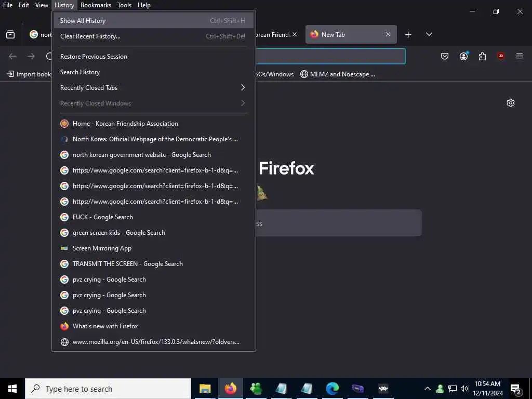
Task: Open www.mozilla.org whatsnew history entry
Action: point(153,342)
